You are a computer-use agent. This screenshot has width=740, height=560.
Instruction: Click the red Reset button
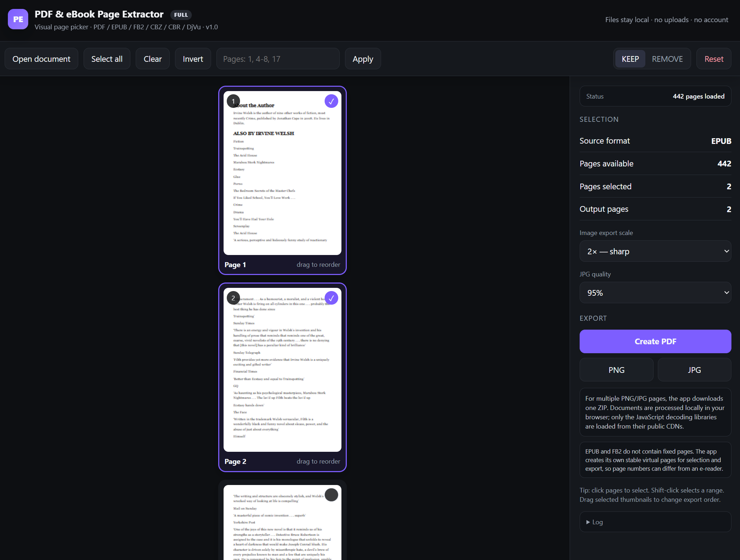coord(714,59)
